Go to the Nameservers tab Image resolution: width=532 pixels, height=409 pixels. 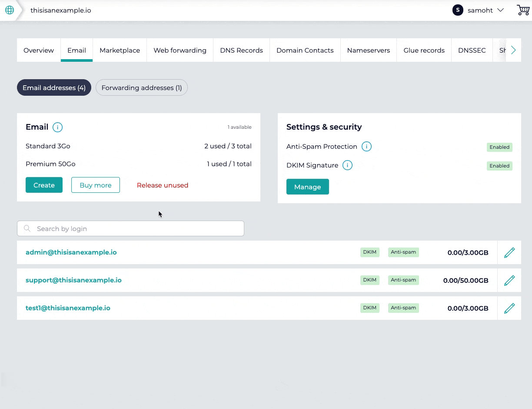click(368, 50)
